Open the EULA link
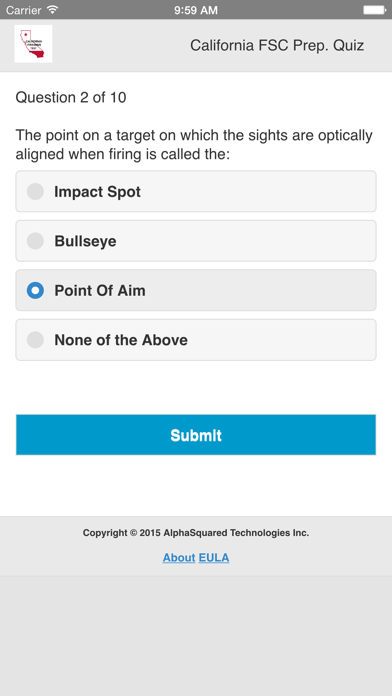 (x=214, y=558)
